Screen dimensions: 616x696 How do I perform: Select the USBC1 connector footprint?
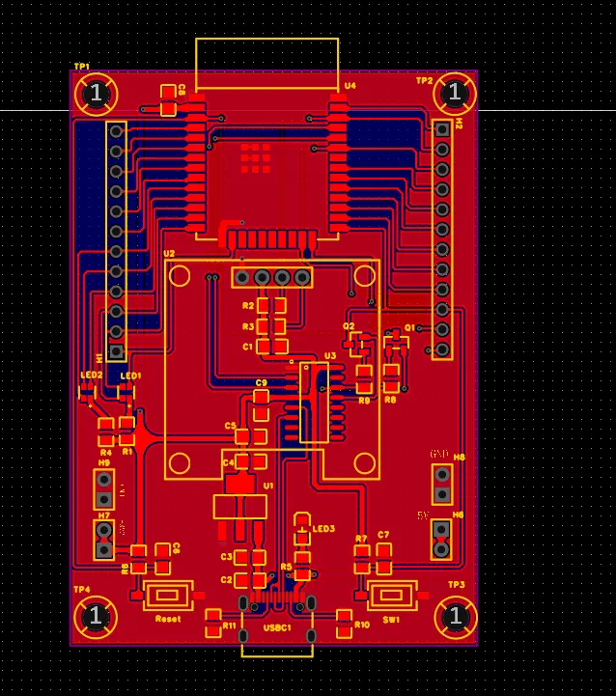[277, 622]
